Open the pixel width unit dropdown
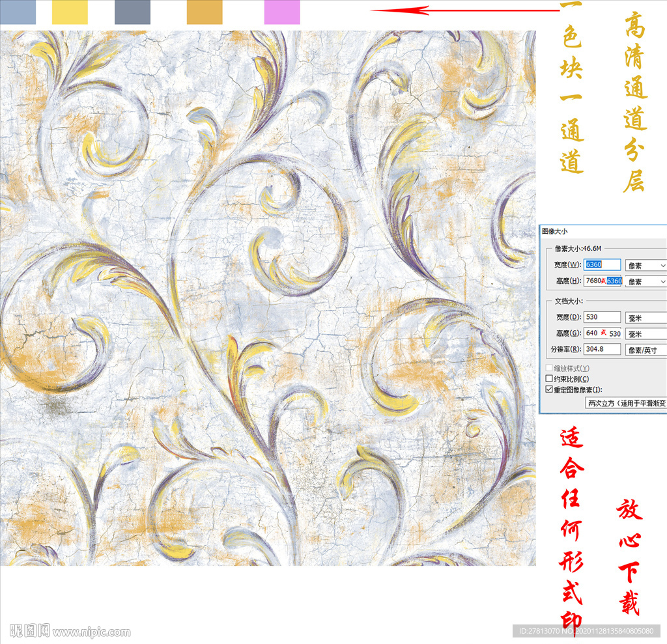667x644 pixels. (x=646, y=266)
